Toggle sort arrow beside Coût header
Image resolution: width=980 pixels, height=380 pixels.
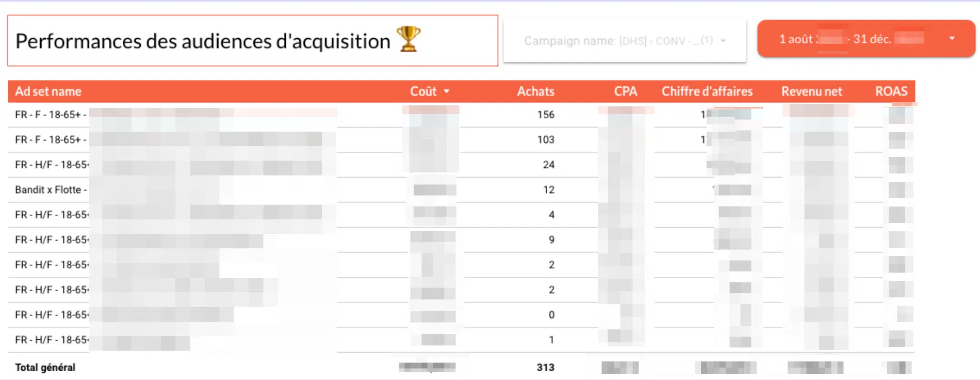[x=447, y=91]
